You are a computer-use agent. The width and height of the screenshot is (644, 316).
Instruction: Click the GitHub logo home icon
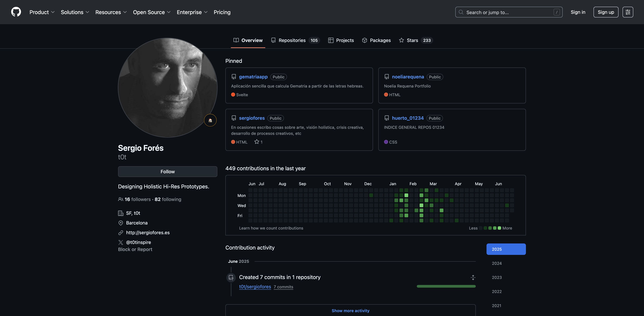[16, 12]
